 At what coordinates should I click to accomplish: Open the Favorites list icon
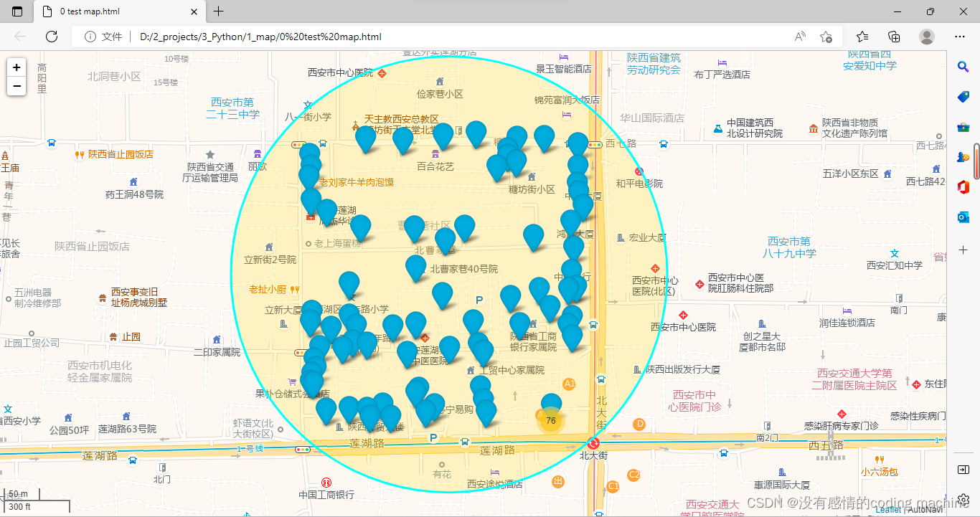862,37
